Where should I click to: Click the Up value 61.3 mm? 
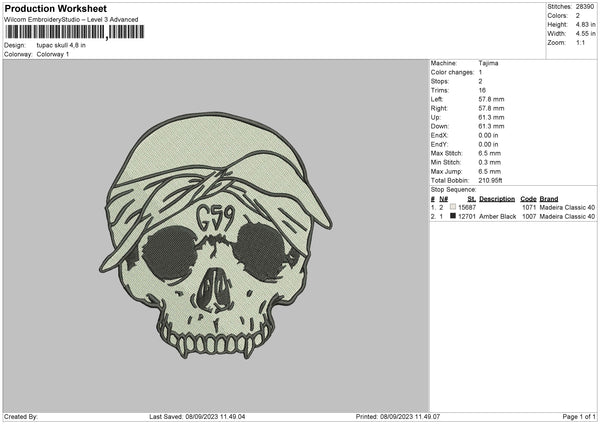491,117
